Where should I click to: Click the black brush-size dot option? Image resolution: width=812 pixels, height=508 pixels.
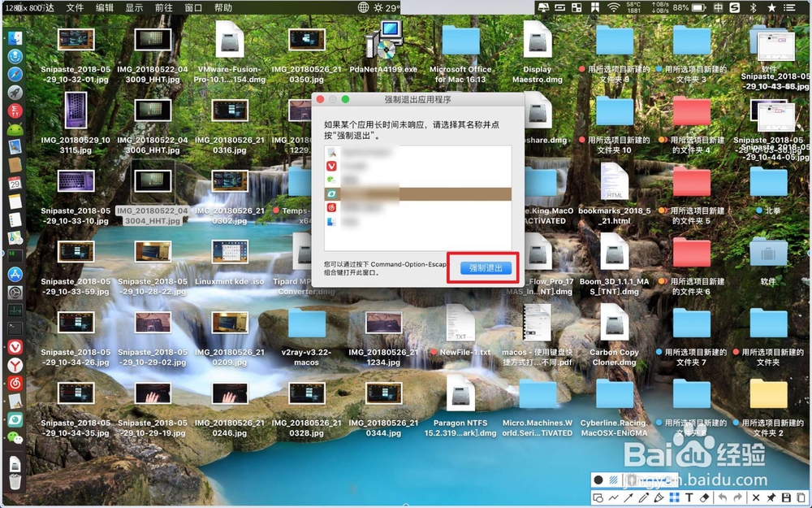coord(598,480)
